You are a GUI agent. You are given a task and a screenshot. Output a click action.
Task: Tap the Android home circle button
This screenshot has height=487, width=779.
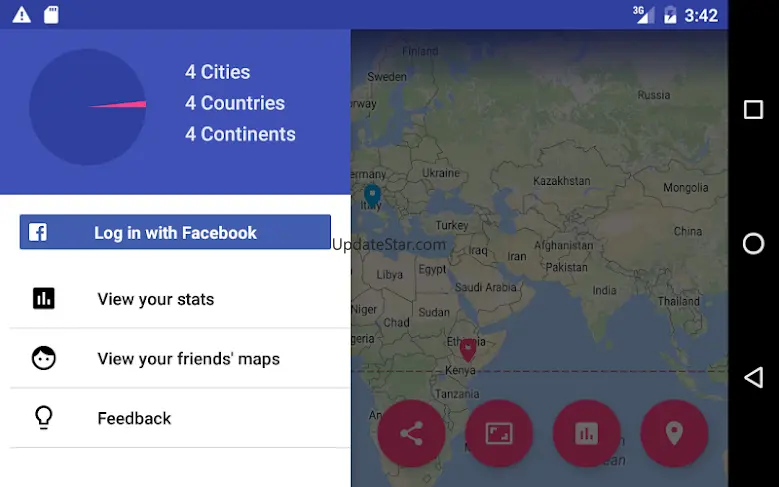click(753, 244)
